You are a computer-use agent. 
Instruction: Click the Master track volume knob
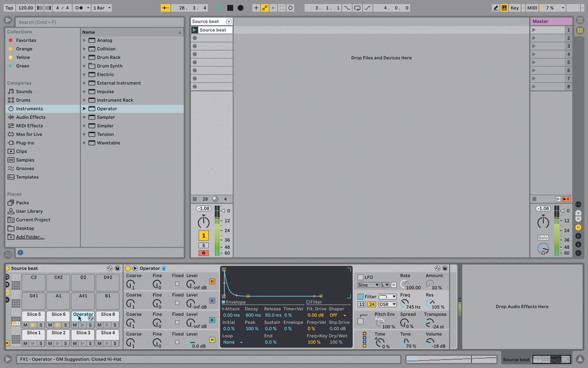pyautogui.click(x=543, y=221)
